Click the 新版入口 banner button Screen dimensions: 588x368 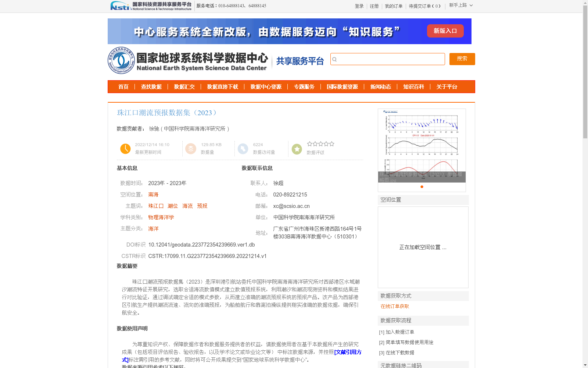(x=445, y=31)
